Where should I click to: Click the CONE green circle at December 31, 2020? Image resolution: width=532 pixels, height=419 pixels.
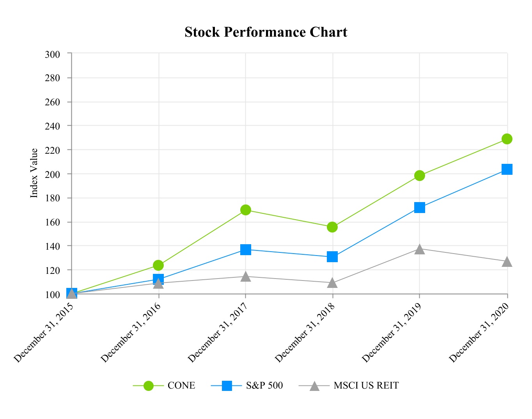(x=507, y=139)
